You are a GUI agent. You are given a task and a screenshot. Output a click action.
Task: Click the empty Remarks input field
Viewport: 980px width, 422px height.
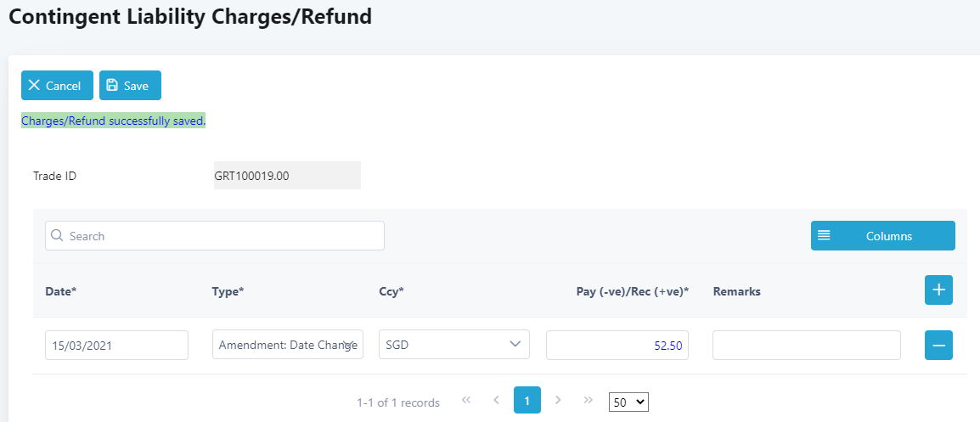coord(807,345)
